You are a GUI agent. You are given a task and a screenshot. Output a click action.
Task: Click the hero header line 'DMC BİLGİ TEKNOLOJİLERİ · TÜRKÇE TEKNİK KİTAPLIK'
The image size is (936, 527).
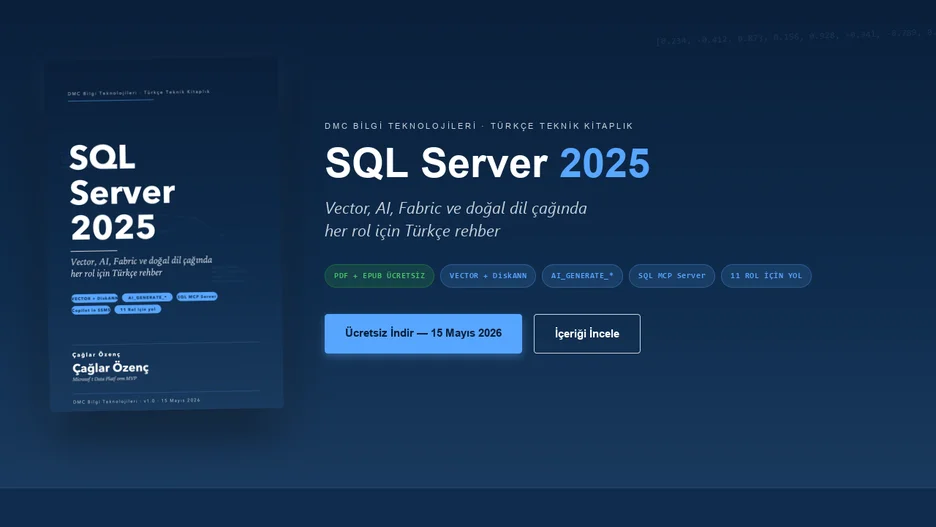click(479, 126)
